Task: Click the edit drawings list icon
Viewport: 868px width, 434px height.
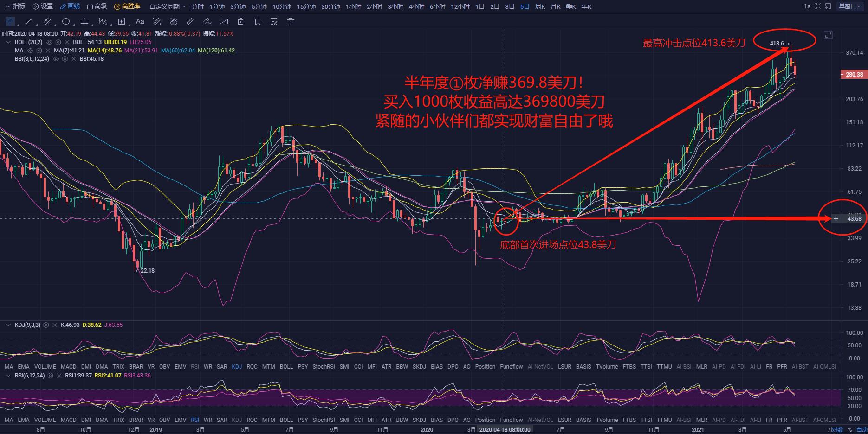Action: pos(274,21)
